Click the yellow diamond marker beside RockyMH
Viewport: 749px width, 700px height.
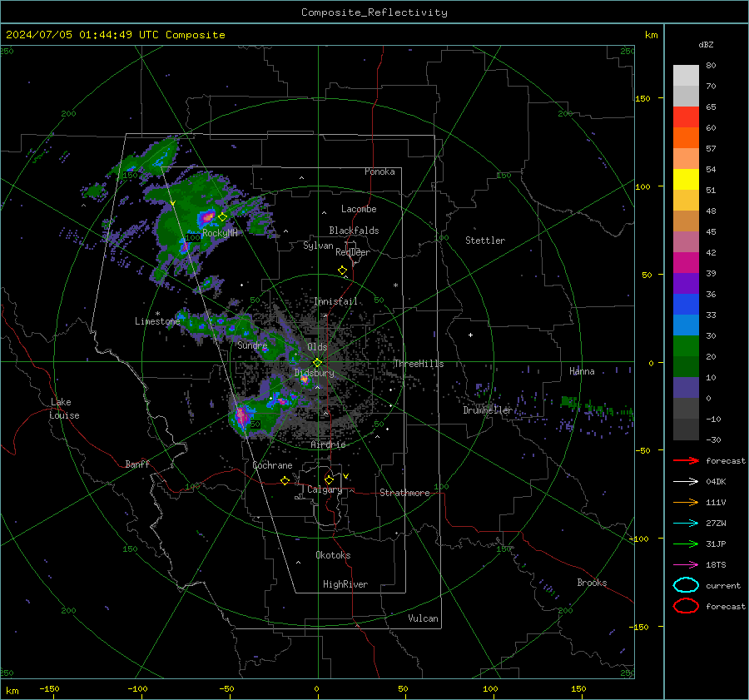[222, 217]
